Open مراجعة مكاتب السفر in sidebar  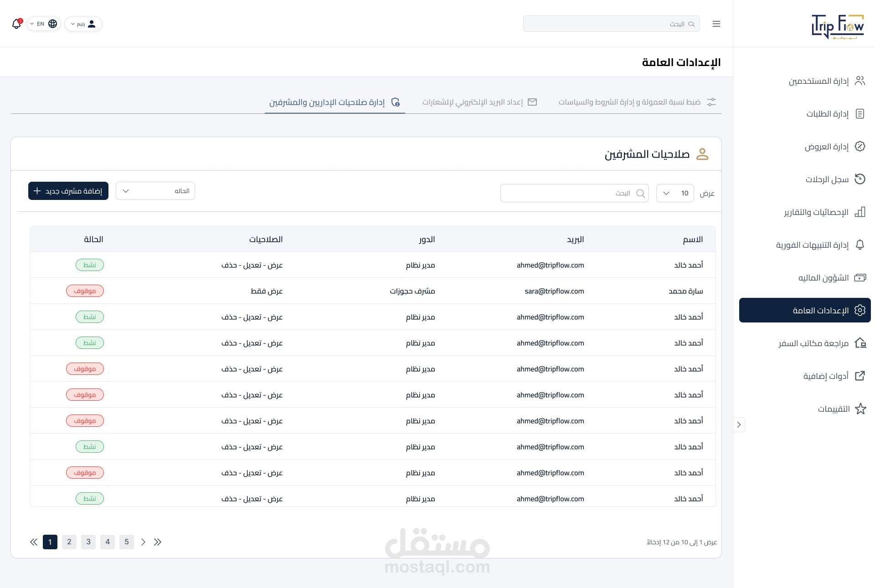click(813, 343)
